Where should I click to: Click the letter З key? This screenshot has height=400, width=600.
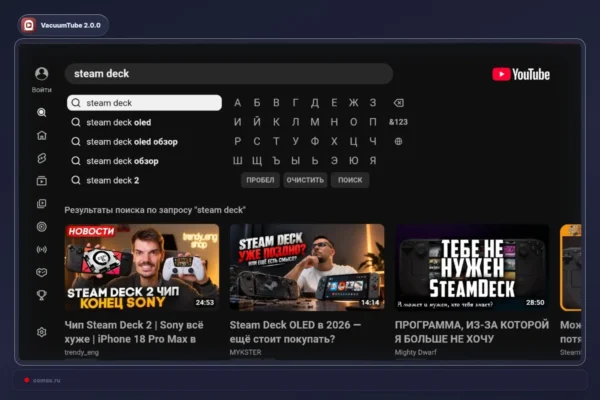click(x=373, y=103)
